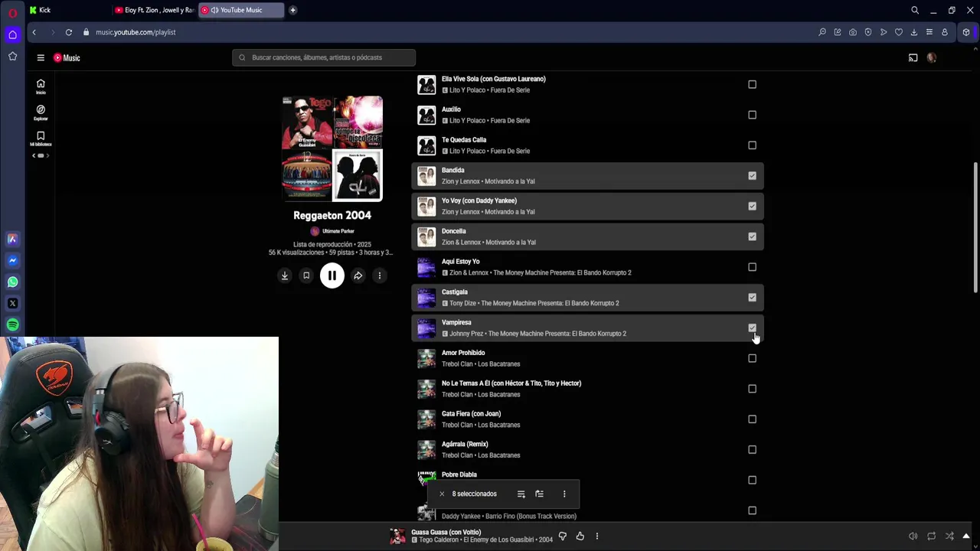
Task: Open player bar more-options menu
Action: (597, 536)
